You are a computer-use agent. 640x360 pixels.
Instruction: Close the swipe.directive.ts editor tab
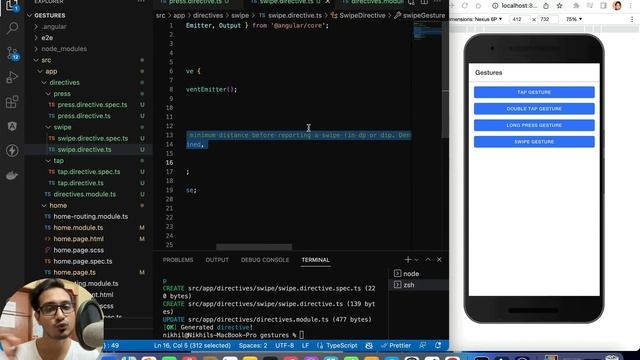pyautogui.click(x=327, y=2)
